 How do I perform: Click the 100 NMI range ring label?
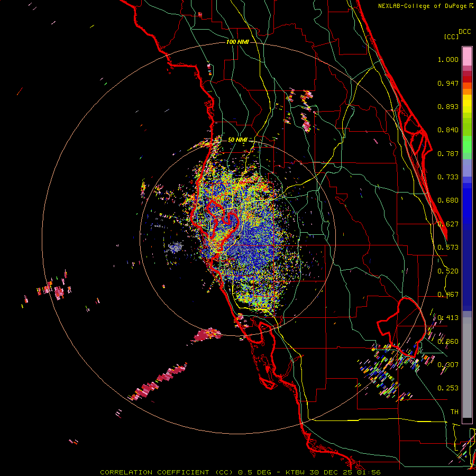click(x=237, y=42)
